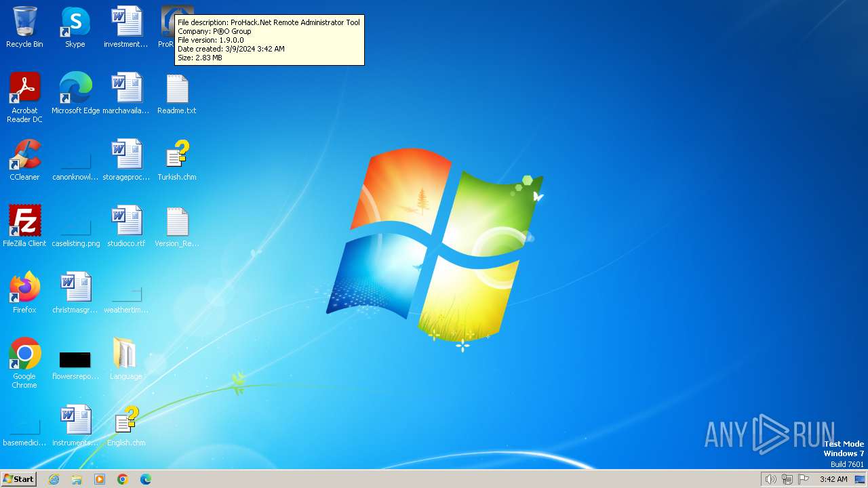Launch Edge from the taskbar

146,479
